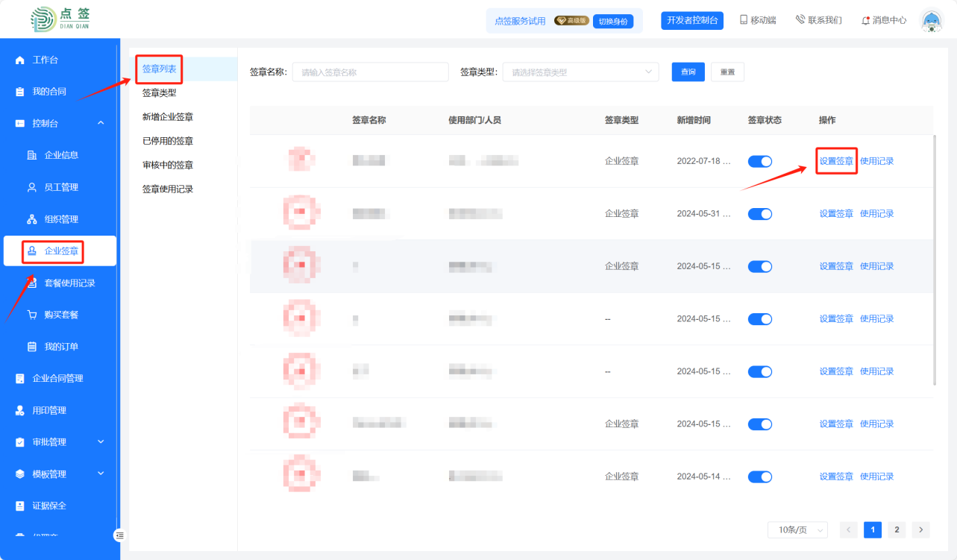Toggle seal status for 2022-07-18 row

coord(760,161)
